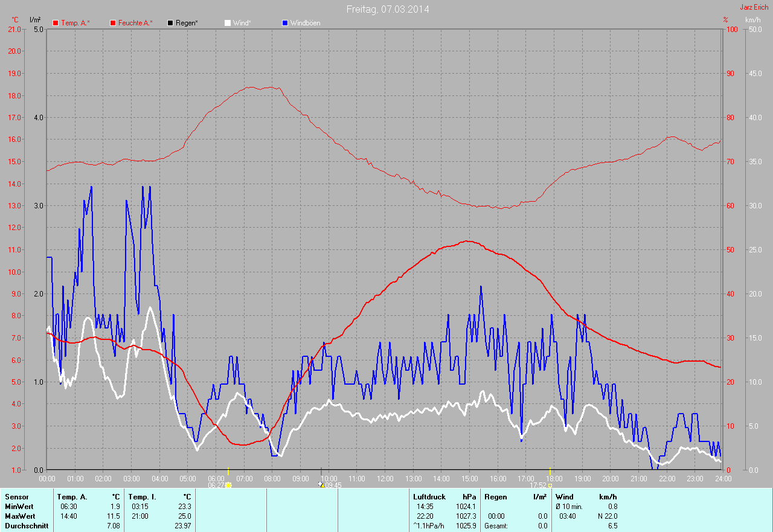773x532 pixels.
Task: Click the sunrise time label "06:27"
Action: coord(216,485)
